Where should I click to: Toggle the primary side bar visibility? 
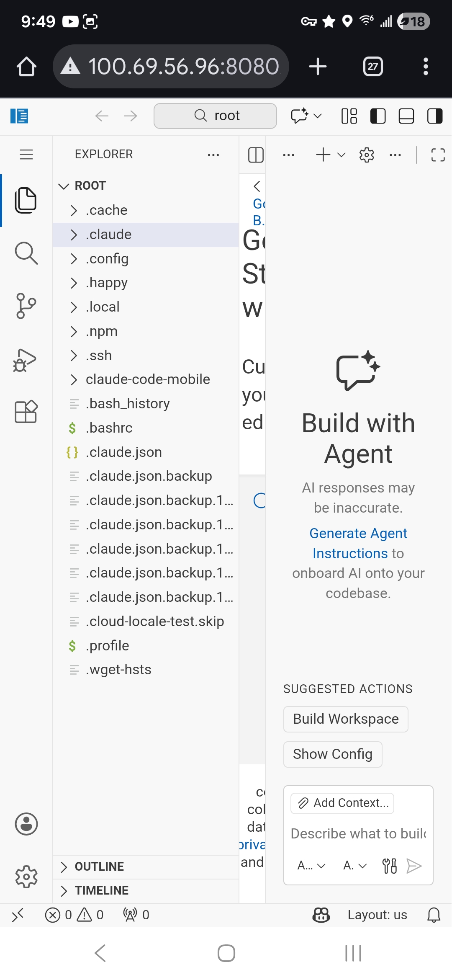[378, 116]
